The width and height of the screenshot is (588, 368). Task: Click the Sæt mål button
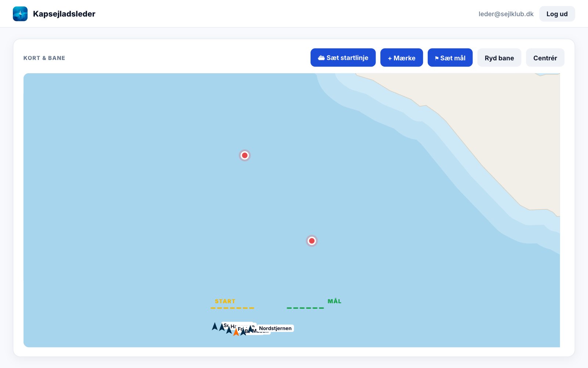[450, 57]
